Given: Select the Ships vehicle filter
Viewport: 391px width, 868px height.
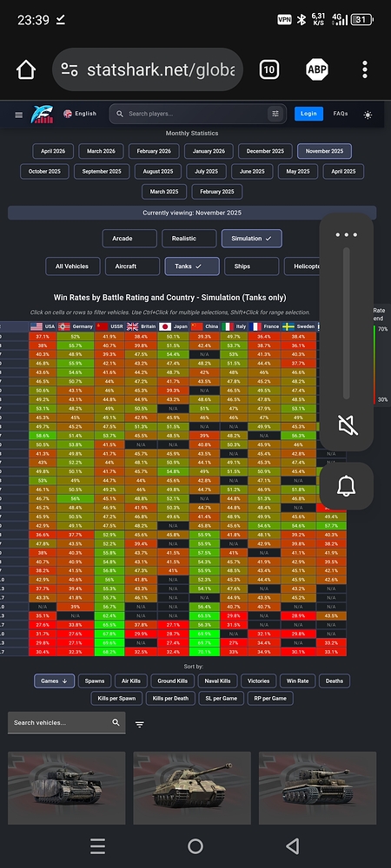Looking at the screenshot, I should pyautogui.click(x=251, y=266).
